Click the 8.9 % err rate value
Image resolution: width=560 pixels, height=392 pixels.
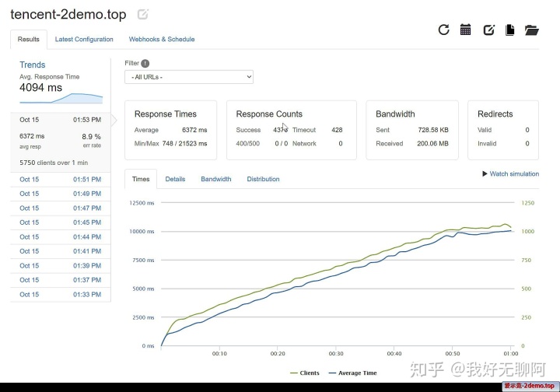click(x=92, y=136)
